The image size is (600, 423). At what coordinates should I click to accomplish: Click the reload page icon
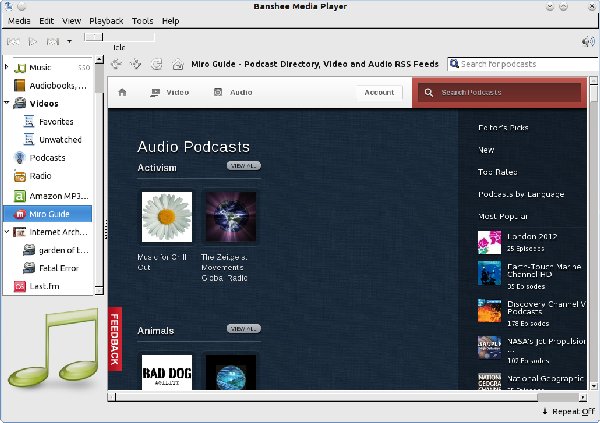[x=156, y=64]
